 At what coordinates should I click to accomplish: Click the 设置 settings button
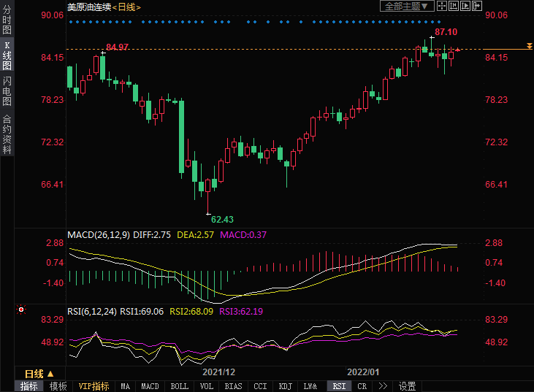(408, 386)
